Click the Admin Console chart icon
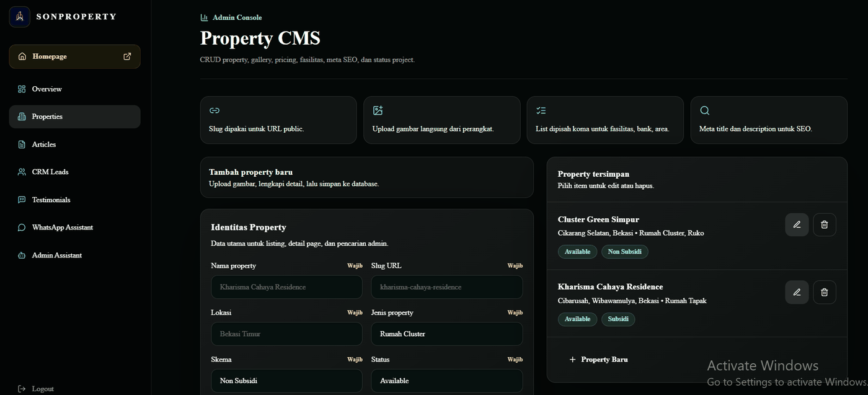This screenshot has height=395, width=868. pos(204,18)
